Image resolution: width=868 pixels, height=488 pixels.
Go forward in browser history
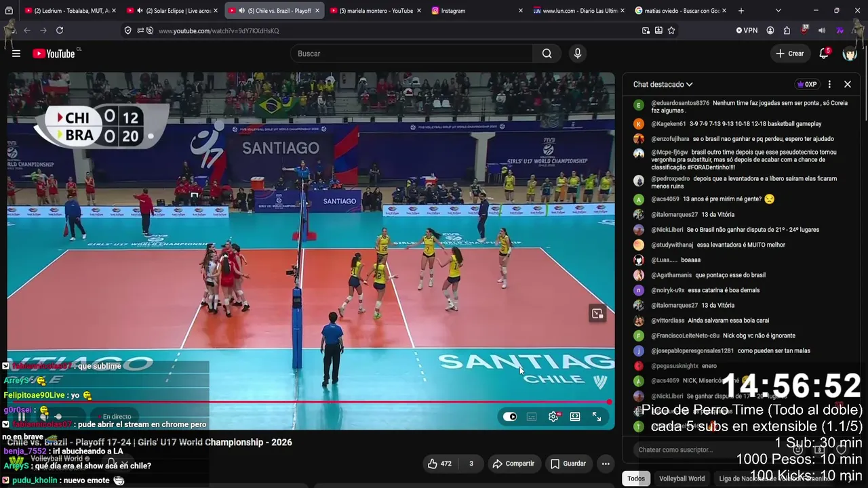[43, 30]
